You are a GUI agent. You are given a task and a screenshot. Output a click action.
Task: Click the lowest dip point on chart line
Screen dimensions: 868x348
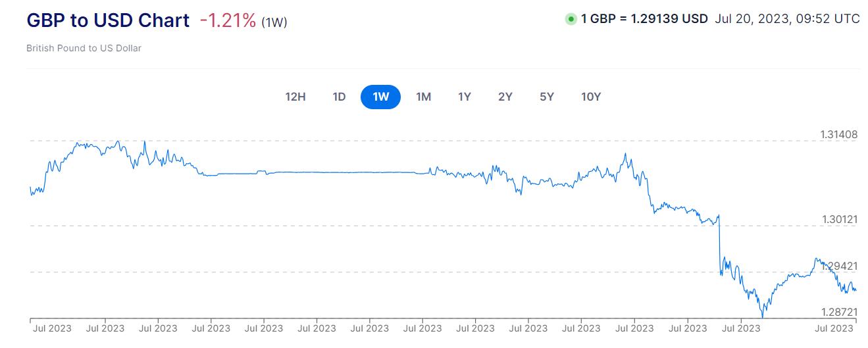pos(763,316)
